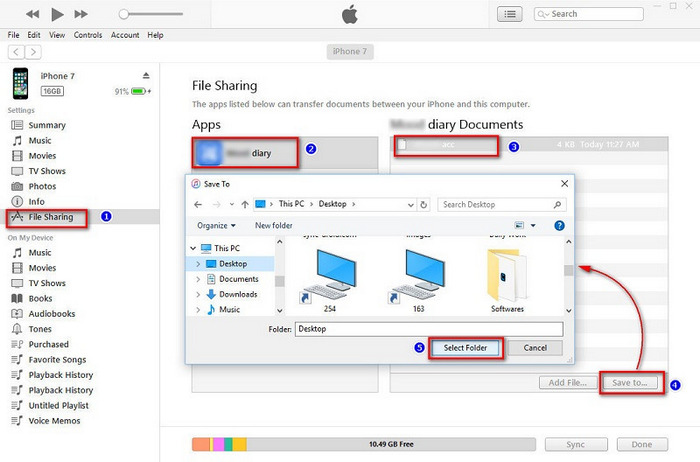Refresh the Desktop folder view
700x462 pixels.
424,205
